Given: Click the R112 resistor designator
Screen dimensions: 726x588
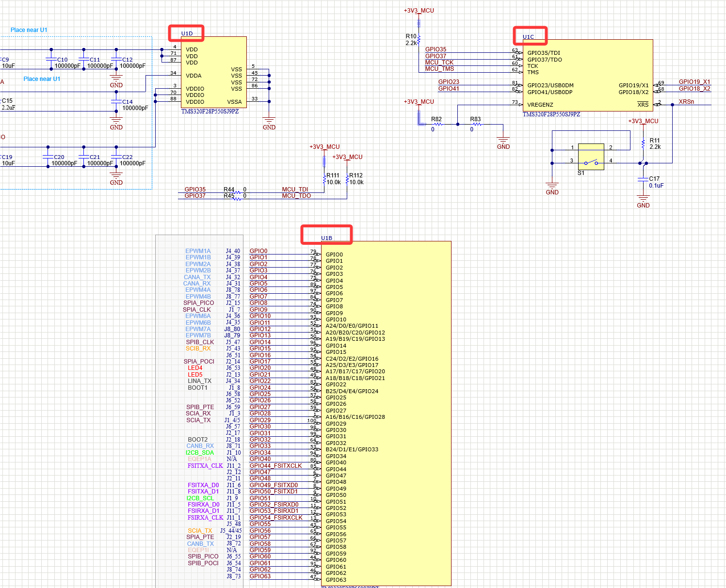Looking at the screenshot, I should [x=356, y=175].
